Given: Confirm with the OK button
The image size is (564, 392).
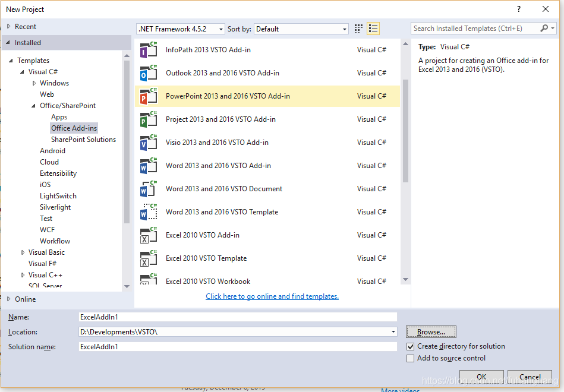Looking at the screenshot, I should [x=481, y=377].
